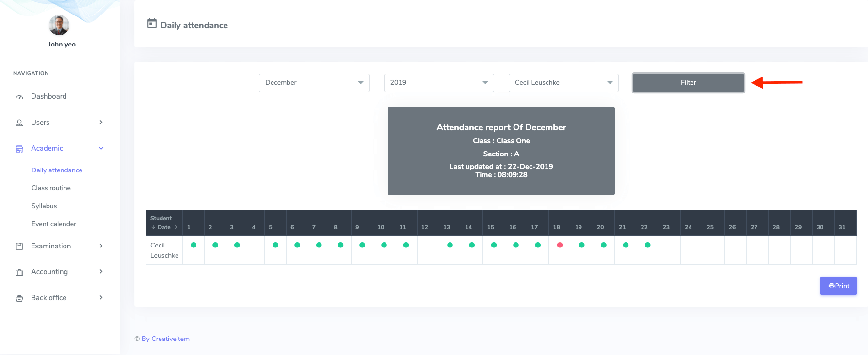The width and height of the screenshot is (868, 355).
Task: Open the Cecil Leuschke student dropdown
Action: pos(563,83)
